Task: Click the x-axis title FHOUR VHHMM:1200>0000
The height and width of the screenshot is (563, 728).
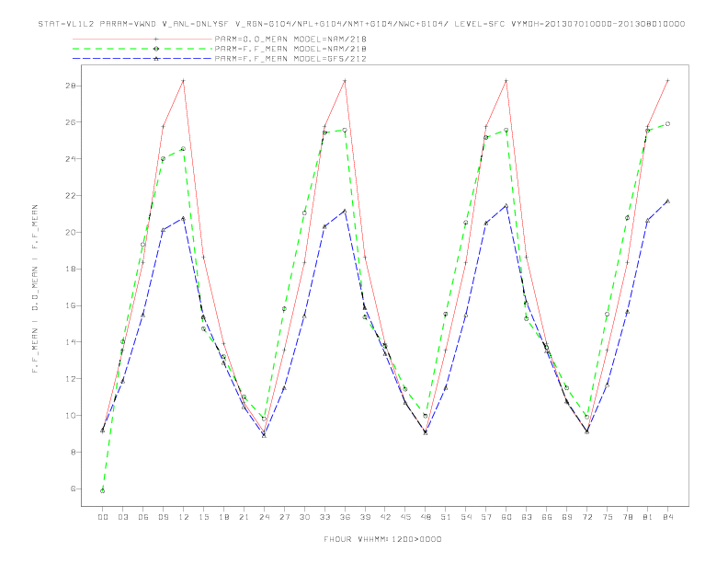Action: (382, 539)
